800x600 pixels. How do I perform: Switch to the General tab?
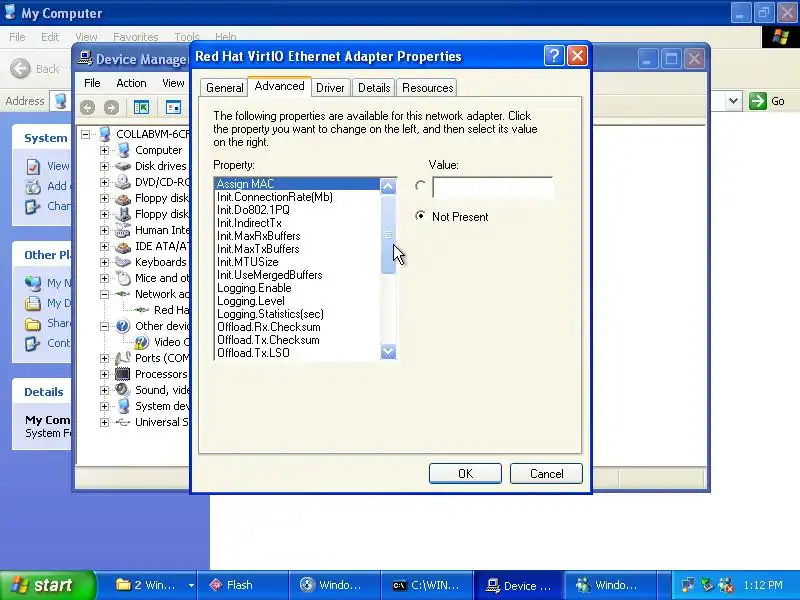224,88
